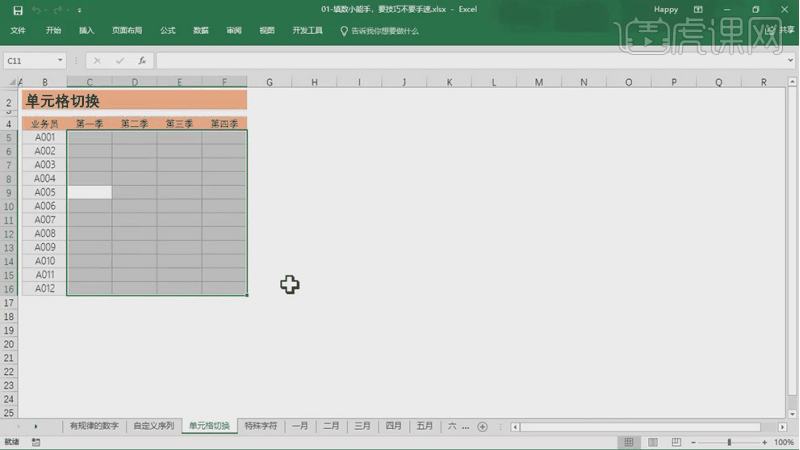The height and width of the screenshot is (450, 800).
Task: Click the vertical scrollbar up arrow
Action: [x=792, y=82]
